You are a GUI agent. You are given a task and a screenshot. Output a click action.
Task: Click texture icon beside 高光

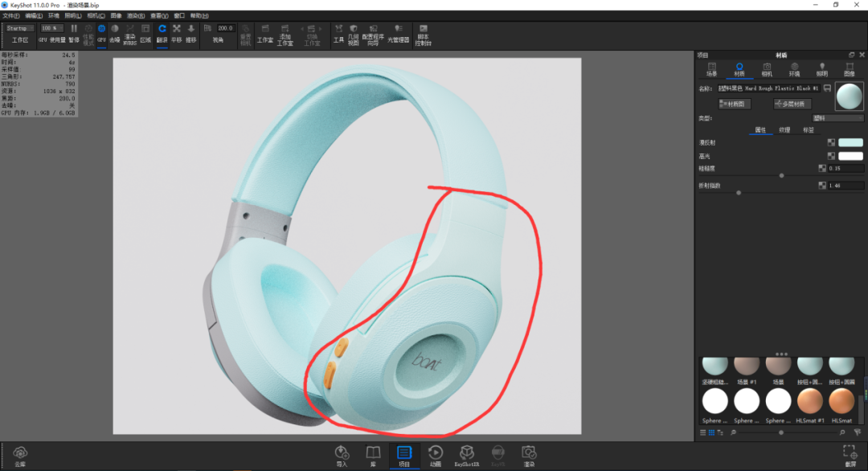(831, 156)
